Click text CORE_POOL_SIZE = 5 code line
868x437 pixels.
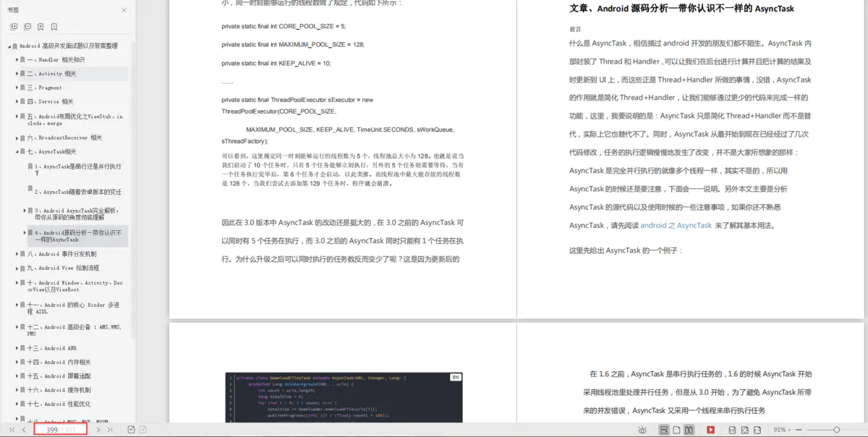284,26
